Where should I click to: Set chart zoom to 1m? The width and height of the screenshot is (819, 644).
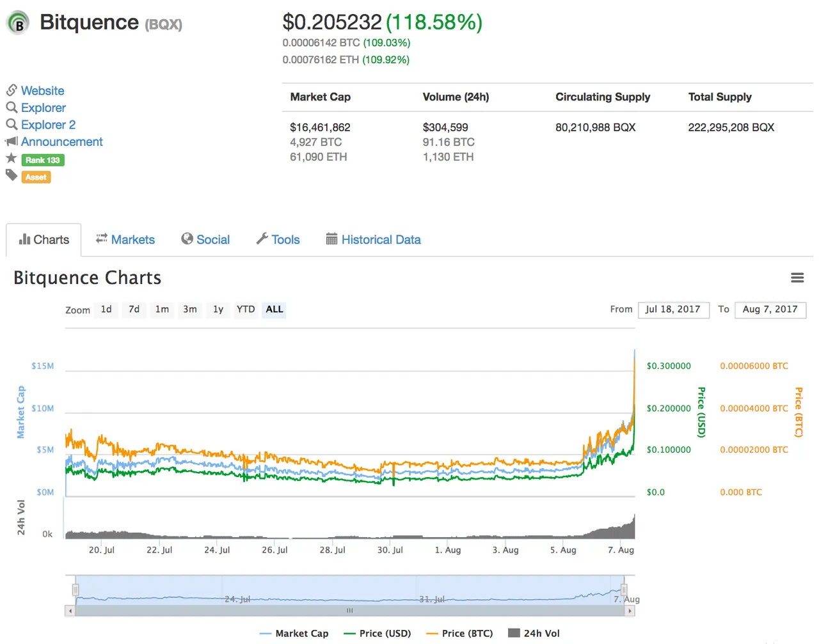(x=162, y=310)
